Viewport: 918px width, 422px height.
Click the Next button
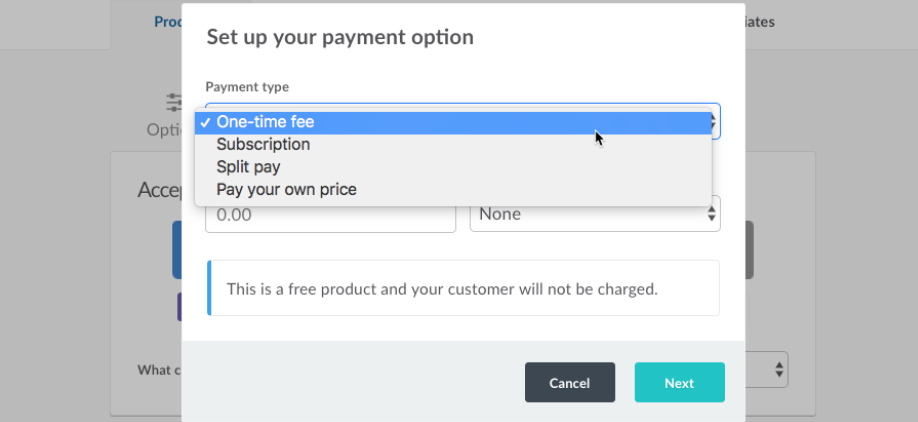[x=679, y=383]
